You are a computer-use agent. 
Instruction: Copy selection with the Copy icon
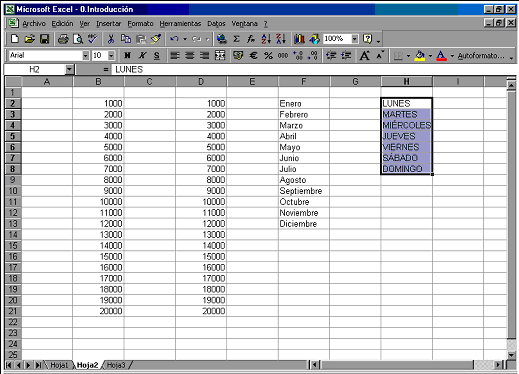tap(126, 39)
